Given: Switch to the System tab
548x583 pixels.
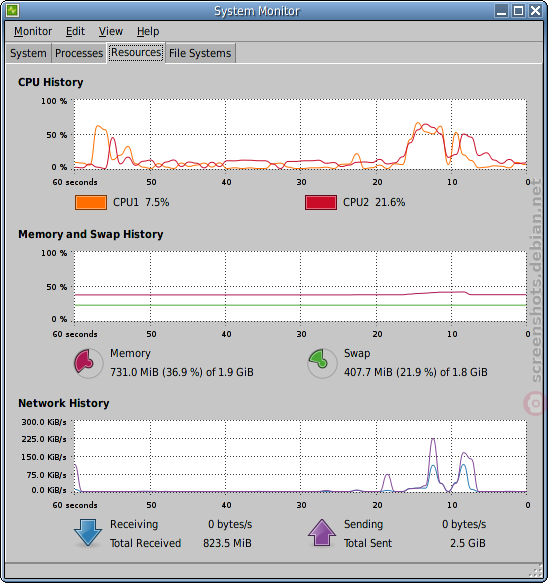Looking at the screenshot, I should [28, 53].
